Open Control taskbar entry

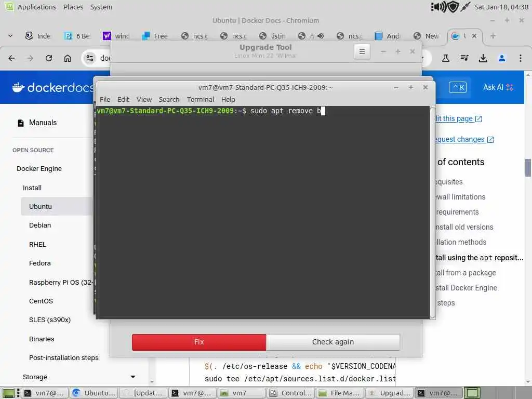(x=290, y=393)
